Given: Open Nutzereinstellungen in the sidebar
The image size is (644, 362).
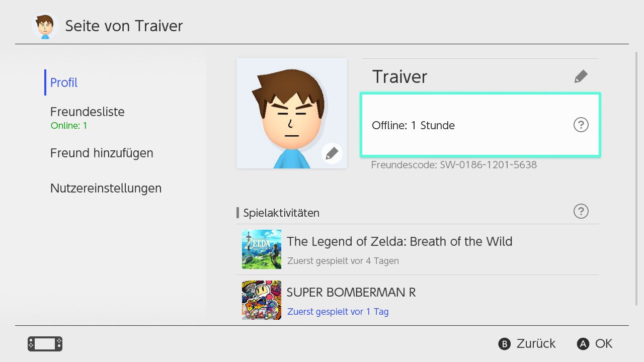Looking at the screenshot, I should pyautogui.click(x=106, y=188).
